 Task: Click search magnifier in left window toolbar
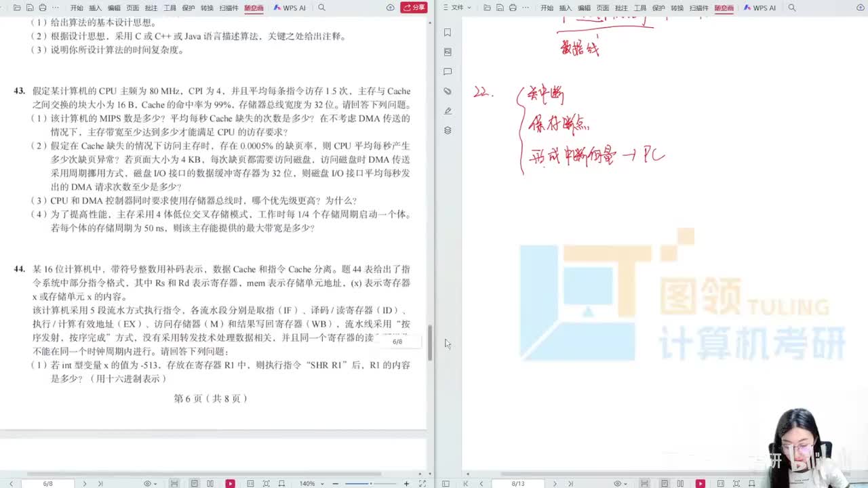pyautogui.click(x=321, y=7)
